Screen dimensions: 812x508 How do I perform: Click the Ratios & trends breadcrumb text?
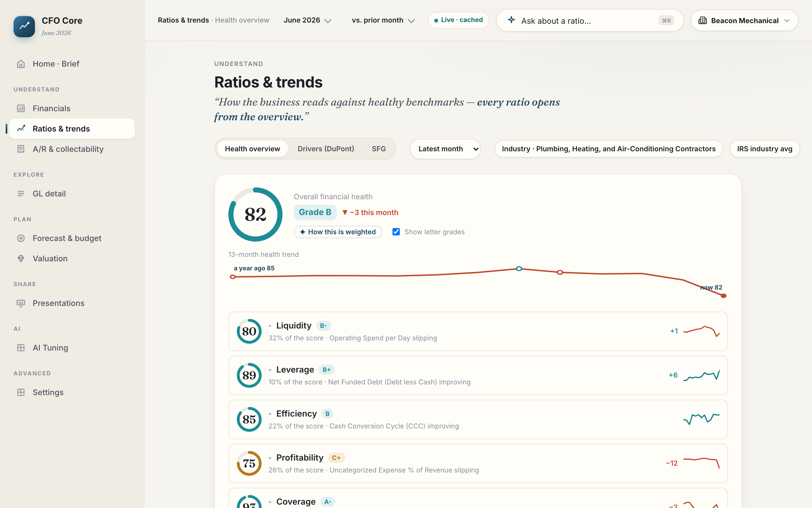183,20
